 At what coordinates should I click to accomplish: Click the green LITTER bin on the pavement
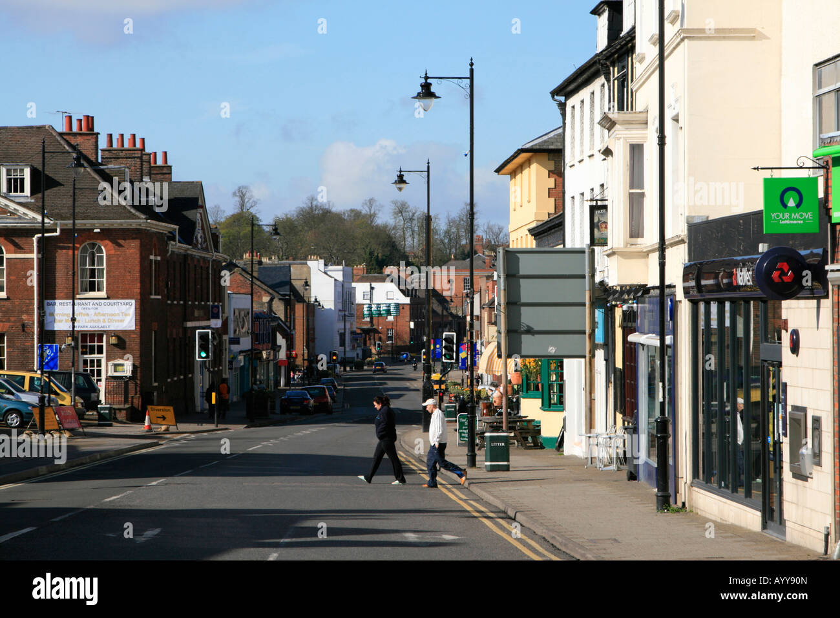tap(496, 451)
